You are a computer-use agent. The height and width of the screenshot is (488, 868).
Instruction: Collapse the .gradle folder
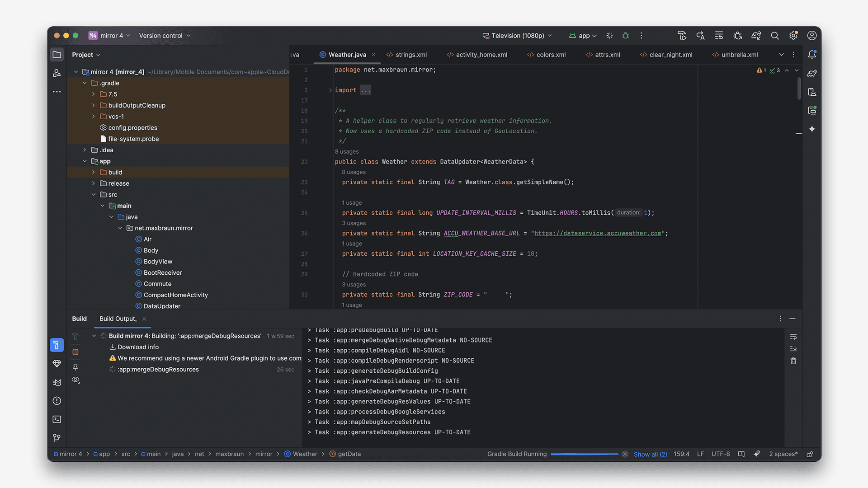click(x=85, y=83)
